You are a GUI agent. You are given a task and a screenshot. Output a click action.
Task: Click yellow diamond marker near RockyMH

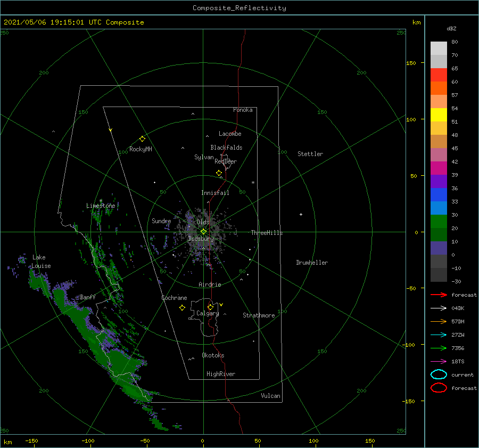click(142, 139)
